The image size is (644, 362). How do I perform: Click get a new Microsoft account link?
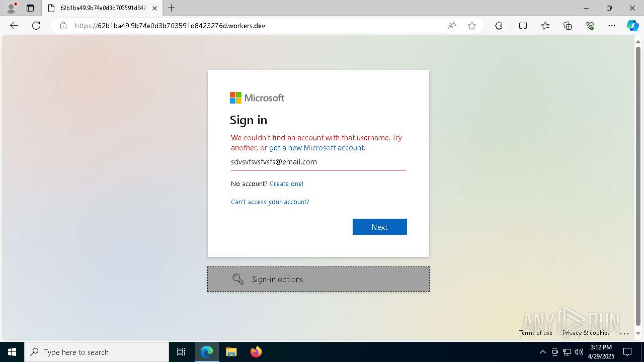pyautogui.click(x=316, y=148)
